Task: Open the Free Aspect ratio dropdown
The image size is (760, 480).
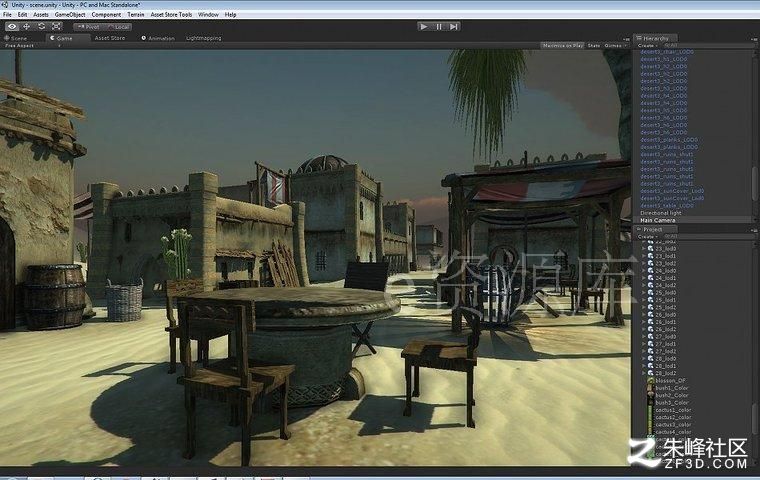Action: click(x=33, y=46)
